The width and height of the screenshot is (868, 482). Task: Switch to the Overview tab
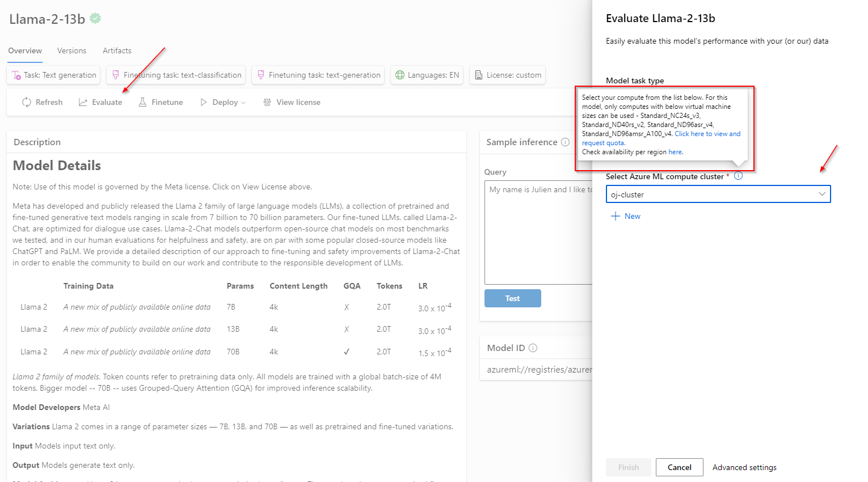coord(25,50)
